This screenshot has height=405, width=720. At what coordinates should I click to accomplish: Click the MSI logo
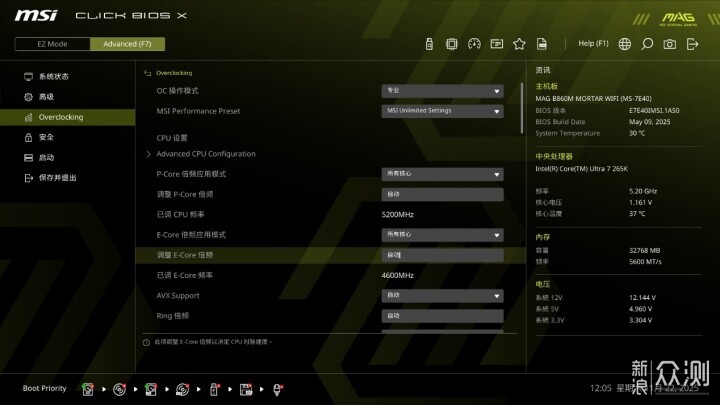[x=36, y=16]
